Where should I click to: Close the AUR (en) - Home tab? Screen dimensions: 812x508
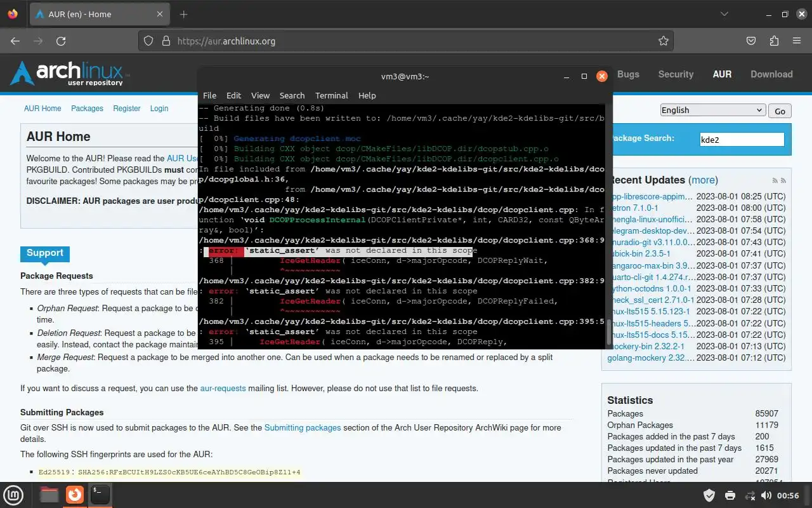(x=160, y=14)
